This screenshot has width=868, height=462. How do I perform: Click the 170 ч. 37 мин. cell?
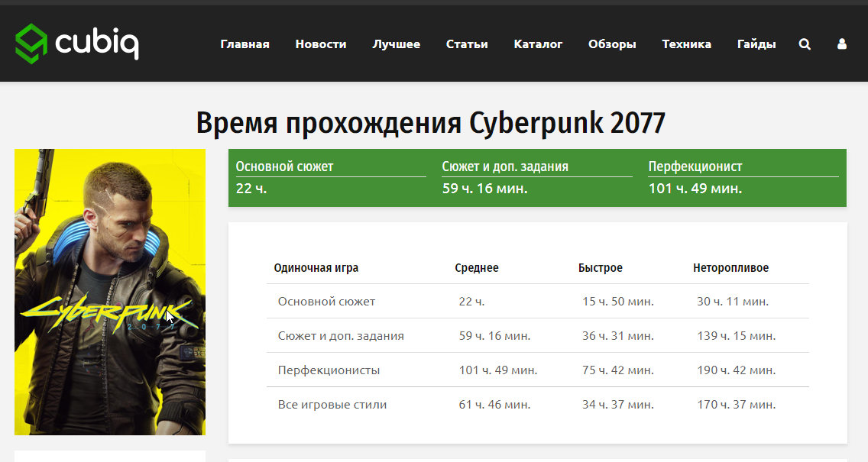737,405
